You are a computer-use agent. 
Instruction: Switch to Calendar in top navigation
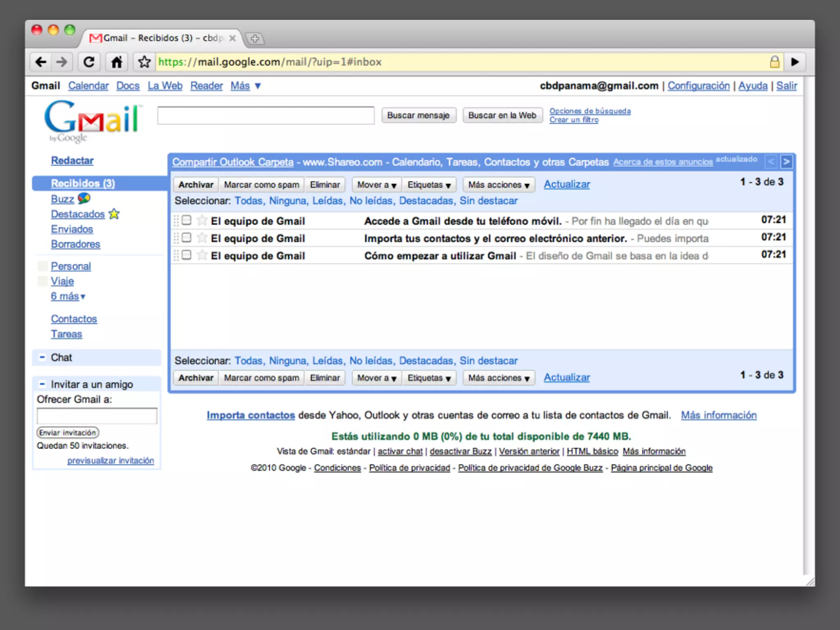pyautogui.click(x=88, y=86)
